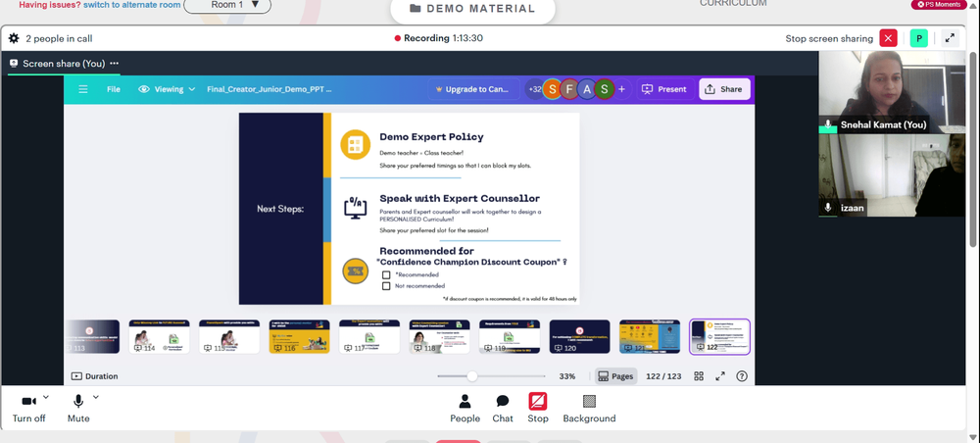Enter fullscreen in Canva bottom bar

(x=720, y=376)
